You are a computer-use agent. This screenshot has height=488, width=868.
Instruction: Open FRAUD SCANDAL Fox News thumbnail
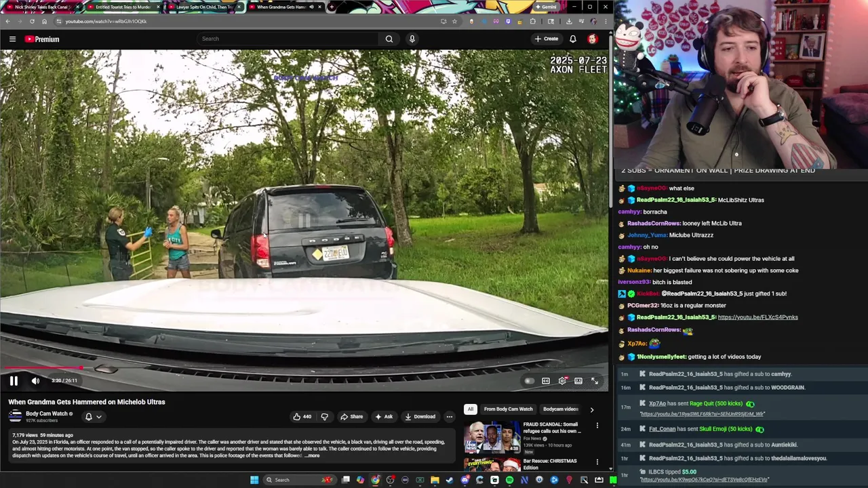pyautogui.click(x=492, y=437)
